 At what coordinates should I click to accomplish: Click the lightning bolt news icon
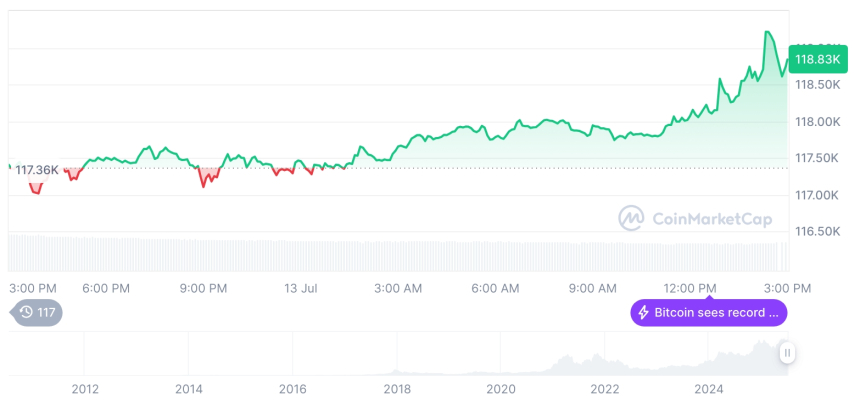(644, 313)
